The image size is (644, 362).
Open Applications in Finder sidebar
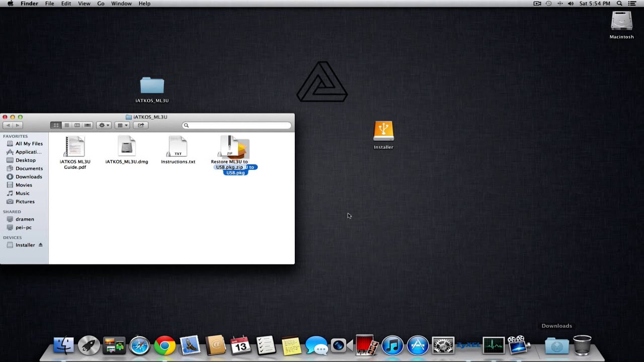24,152
